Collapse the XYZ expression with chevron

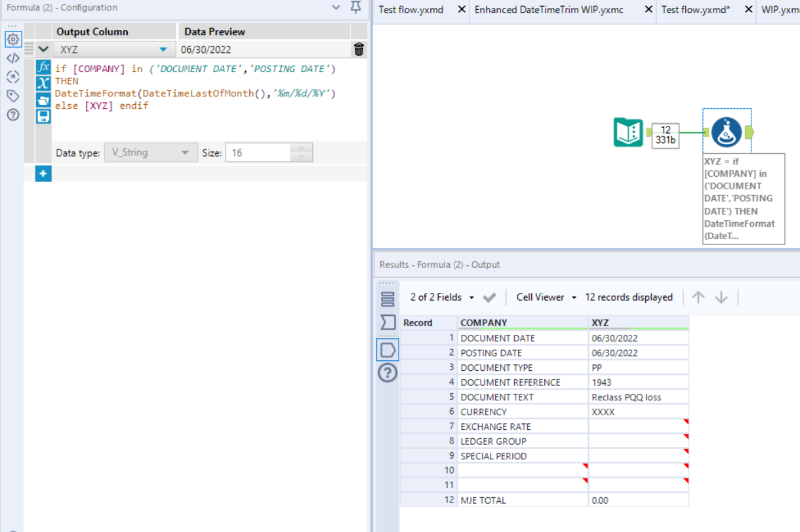[43, 49]
